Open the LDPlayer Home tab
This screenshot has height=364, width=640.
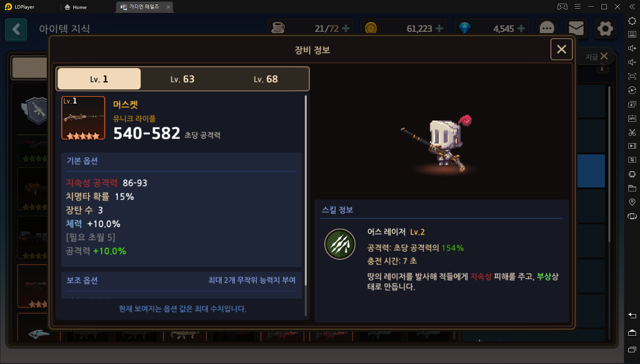coord(76,7)
